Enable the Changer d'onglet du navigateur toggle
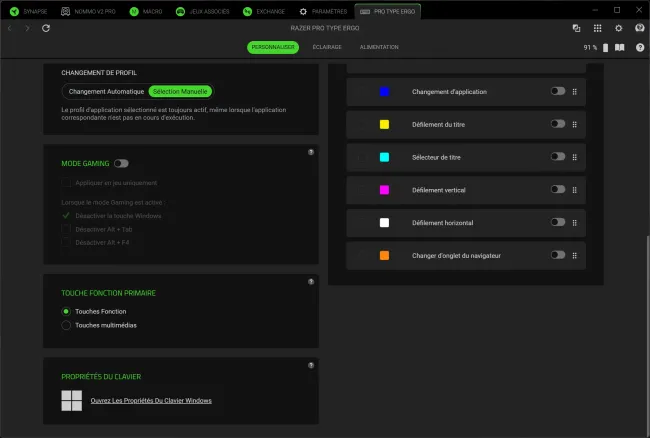The image size is (650, 438). 558,254
